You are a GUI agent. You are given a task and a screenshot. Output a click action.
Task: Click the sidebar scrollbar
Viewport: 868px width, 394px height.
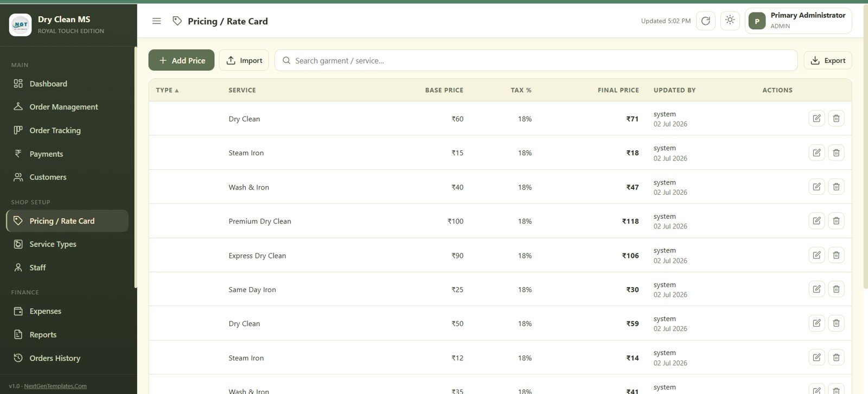tap(136, 167)
